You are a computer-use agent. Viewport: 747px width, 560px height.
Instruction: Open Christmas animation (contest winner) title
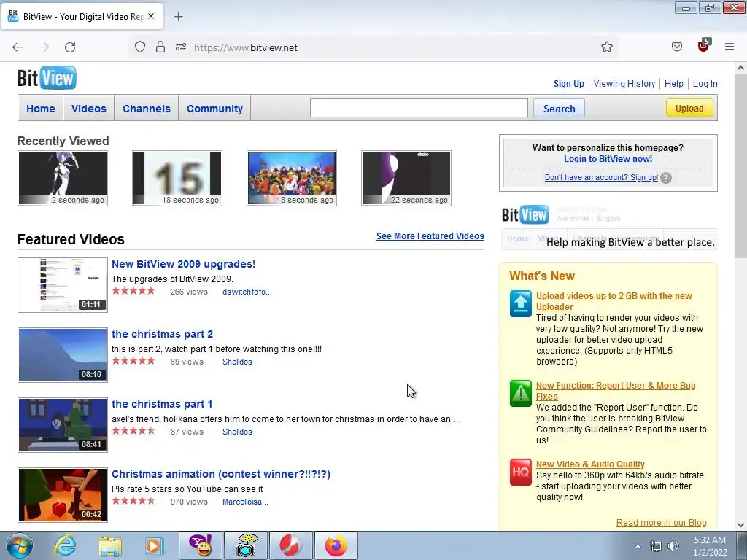(221, 474)
